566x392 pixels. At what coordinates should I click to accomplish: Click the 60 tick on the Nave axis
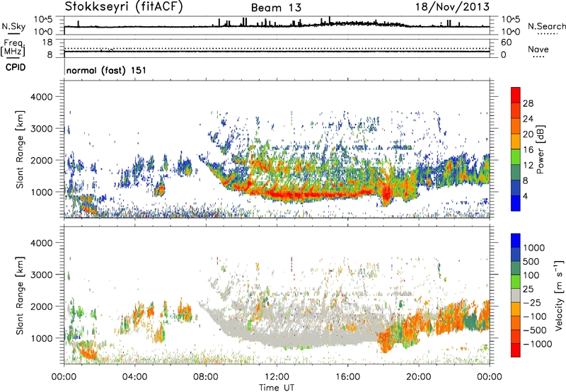506,42
